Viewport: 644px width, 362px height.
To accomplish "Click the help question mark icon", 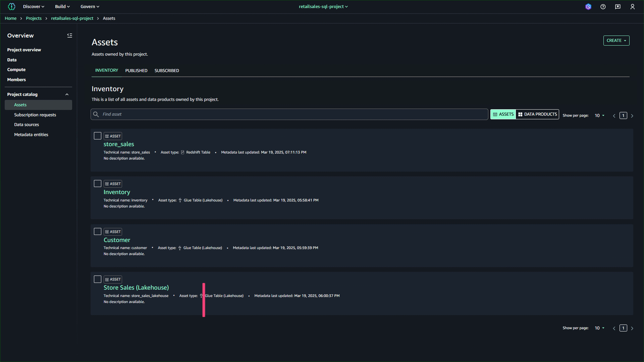I will (603, 7).
